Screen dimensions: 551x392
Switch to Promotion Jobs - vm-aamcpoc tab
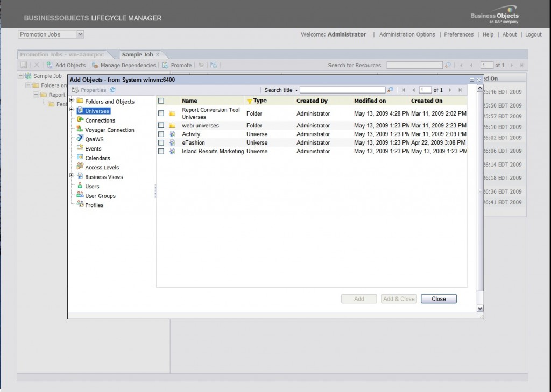coord(62,54)
